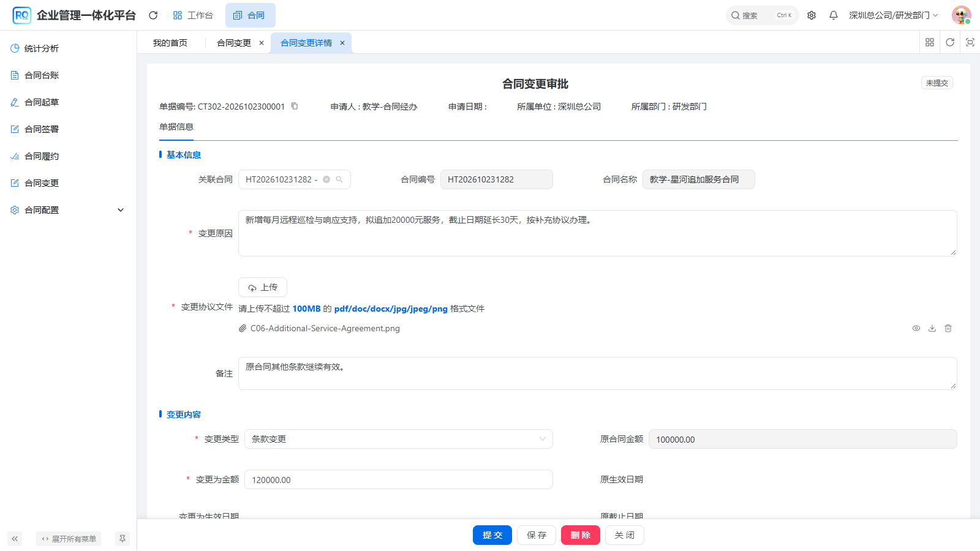
Task: Open the notifications bell
Action: 834,15
